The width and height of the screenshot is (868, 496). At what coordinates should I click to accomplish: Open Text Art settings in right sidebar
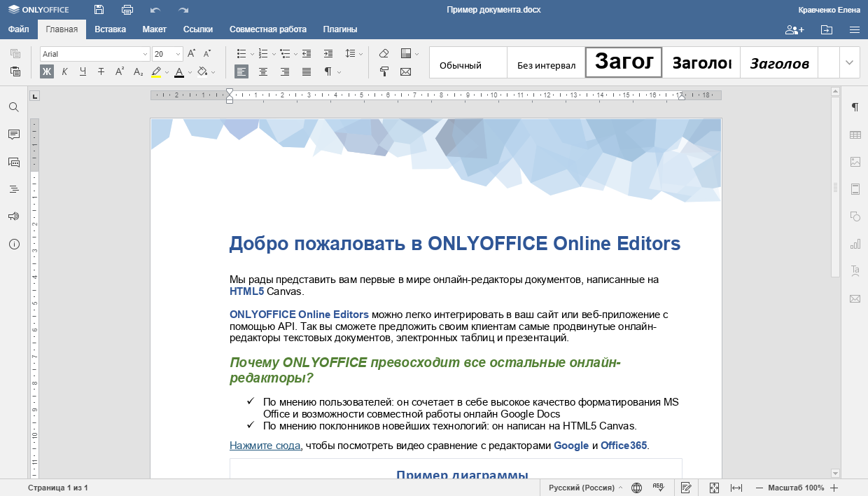pos(855,271)
